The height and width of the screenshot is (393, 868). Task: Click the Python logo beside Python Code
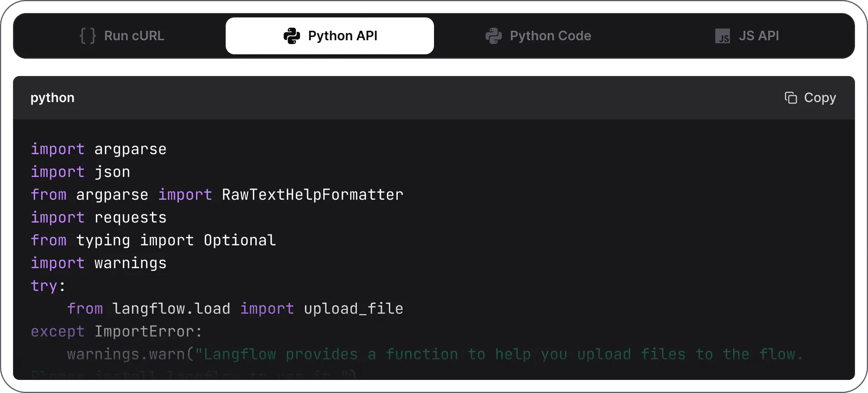point(494,36)
